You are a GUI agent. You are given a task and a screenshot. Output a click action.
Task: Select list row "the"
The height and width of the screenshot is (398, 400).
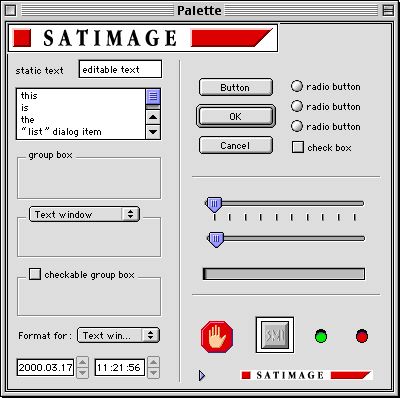click(x=81, y=120)
